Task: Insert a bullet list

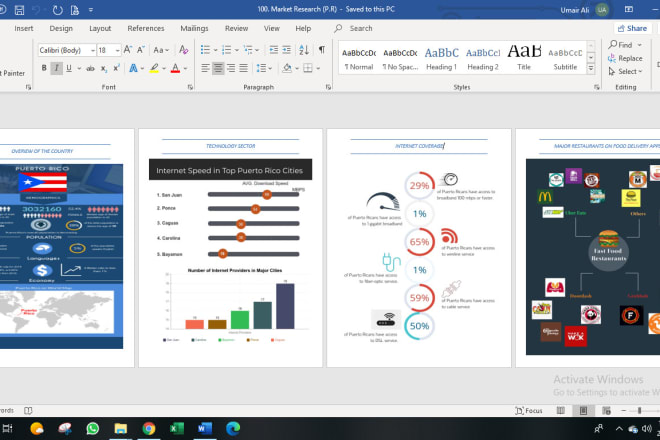Action: click(205, 50)
